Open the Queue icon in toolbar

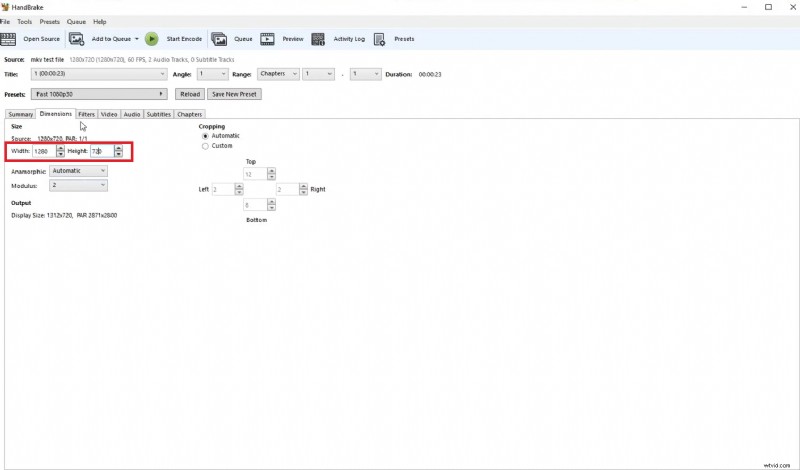[x=219, y=39]
